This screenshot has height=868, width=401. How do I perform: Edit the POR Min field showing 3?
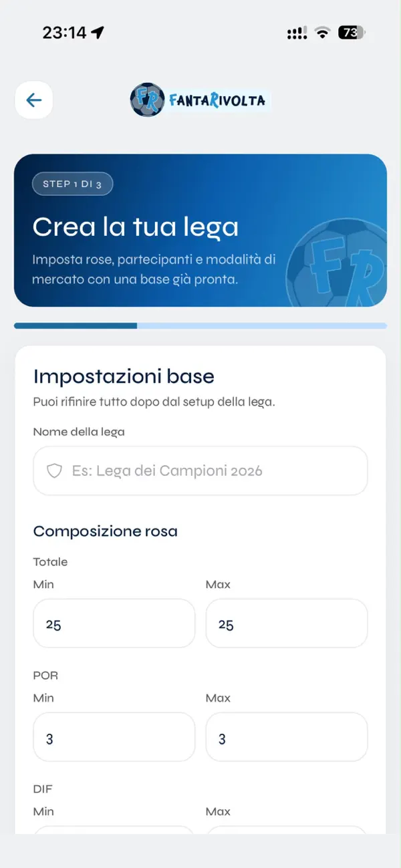[x=114, y=737]
